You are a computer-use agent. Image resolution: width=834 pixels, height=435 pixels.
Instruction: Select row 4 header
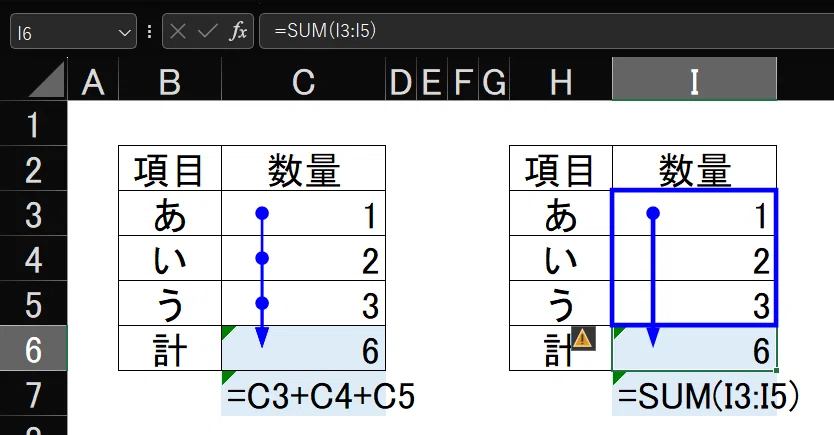(34, 259)
